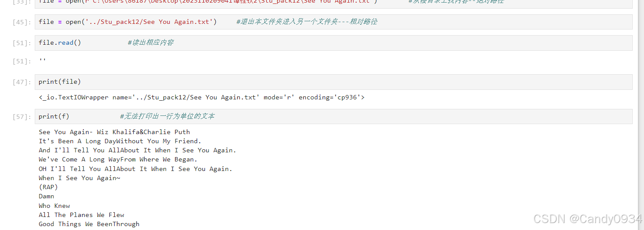This screenshot has width=644, height=230.
Task: Click the 'Damn' output line
Action: click(46, 197)
